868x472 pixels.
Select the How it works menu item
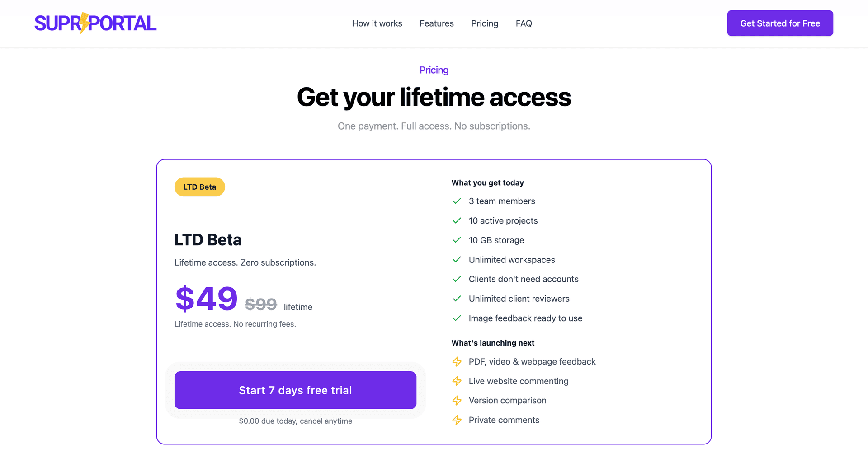pos(377,23)
